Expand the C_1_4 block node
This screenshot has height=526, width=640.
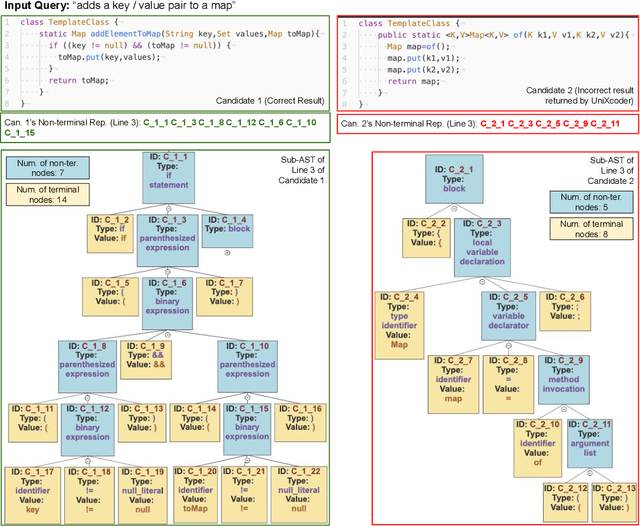pyautogui.click(x=226, y=252)
